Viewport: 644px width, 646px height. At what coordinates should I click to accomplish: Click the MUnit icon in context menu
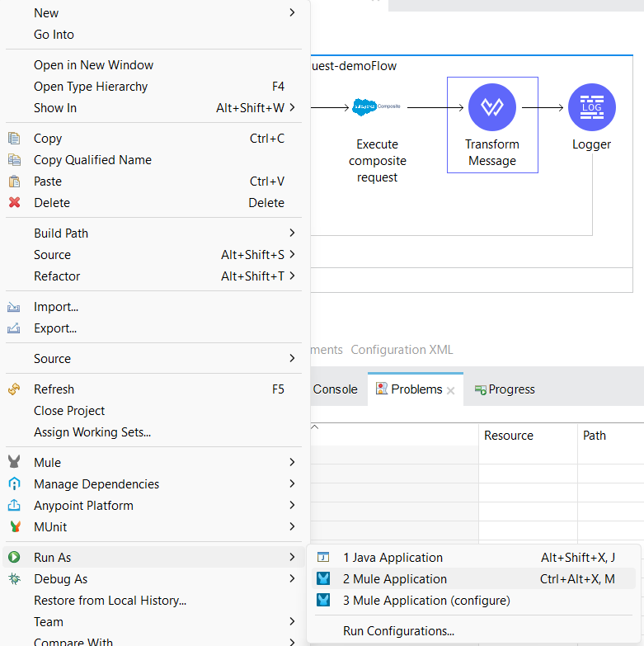point(14,527)
